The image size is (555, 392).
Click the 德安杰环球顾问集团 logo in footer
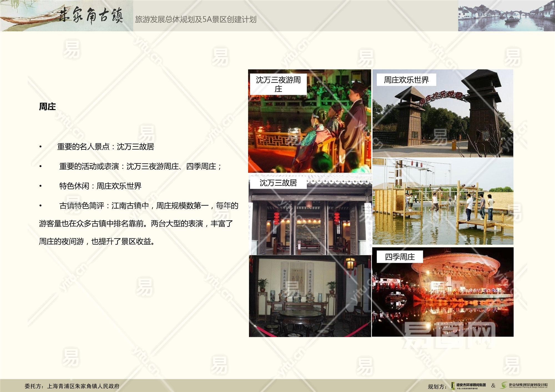(x=468, y=386)
